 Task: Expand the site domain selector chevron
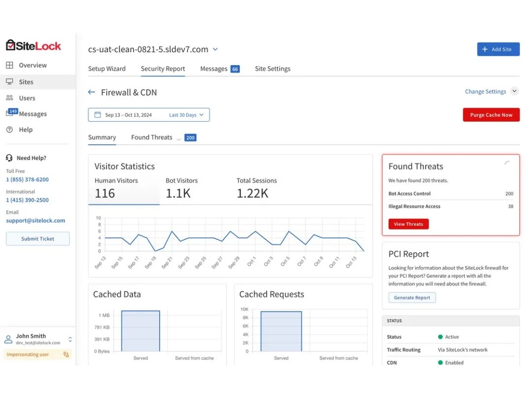click(215, 50)
